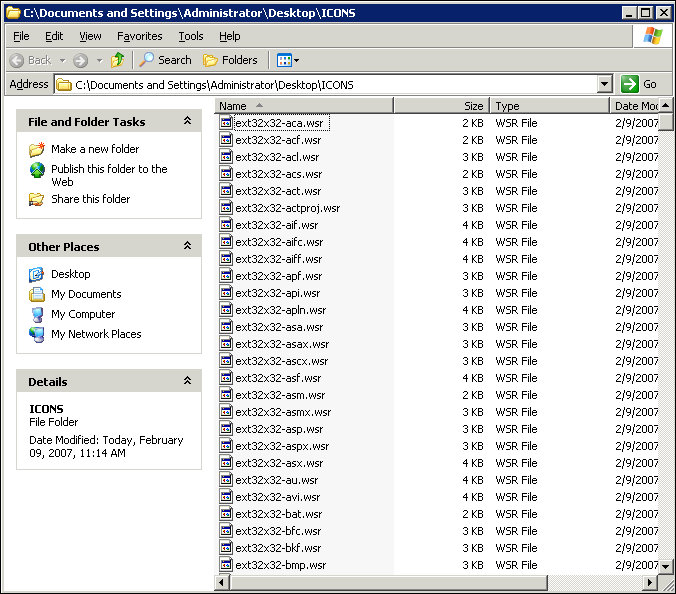
Task: Select the ext32x32-acf.wsr file icon
Action: (x=226, y=140)
